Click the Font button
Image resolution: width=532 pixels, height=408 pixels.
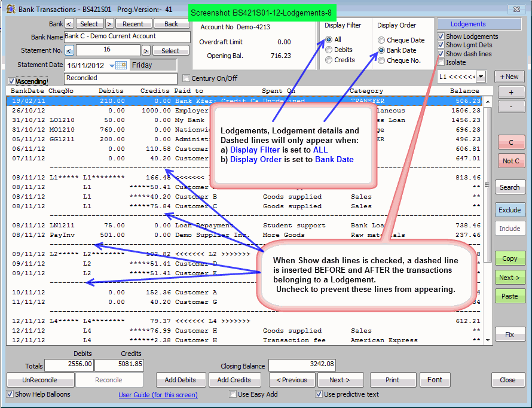pos(435,380)
